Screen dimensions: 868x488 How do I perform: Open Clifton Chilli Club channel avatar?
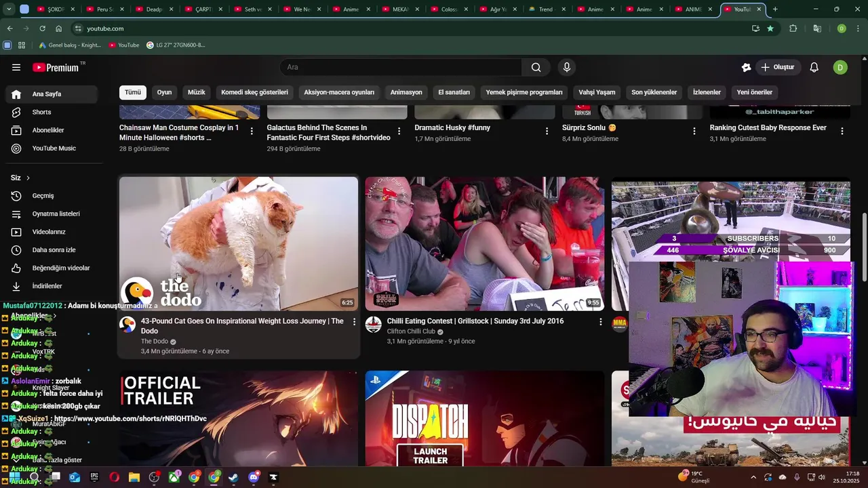point(374,324)
